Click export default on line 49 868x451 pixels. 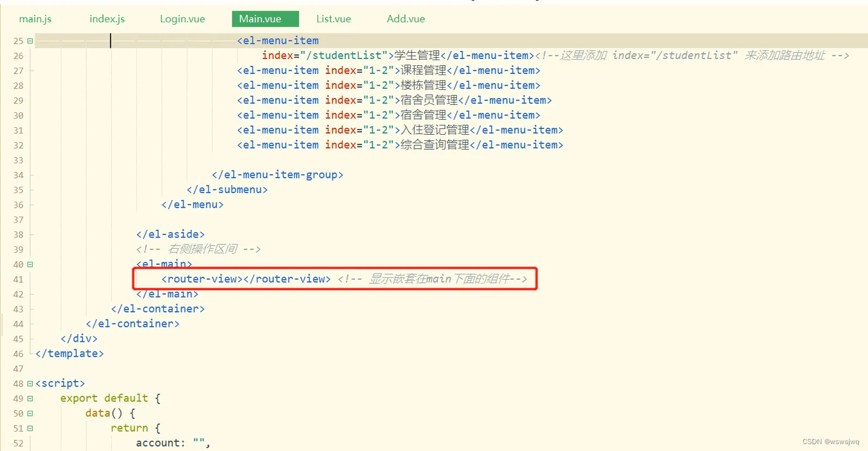tap(104, 398)
